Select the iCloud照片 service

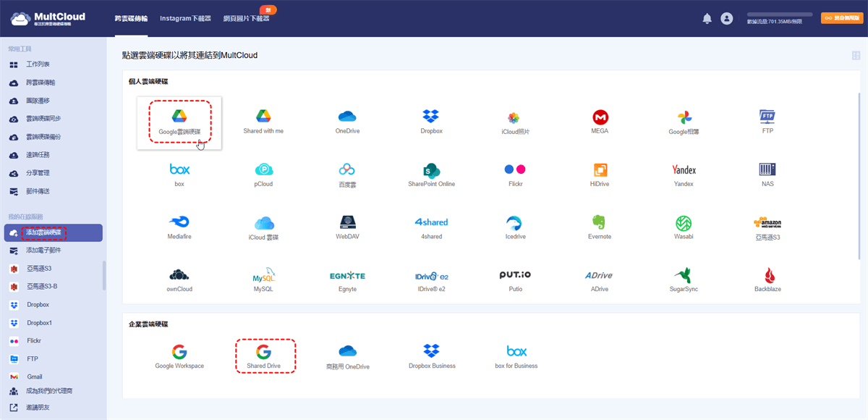click(515, 122)
